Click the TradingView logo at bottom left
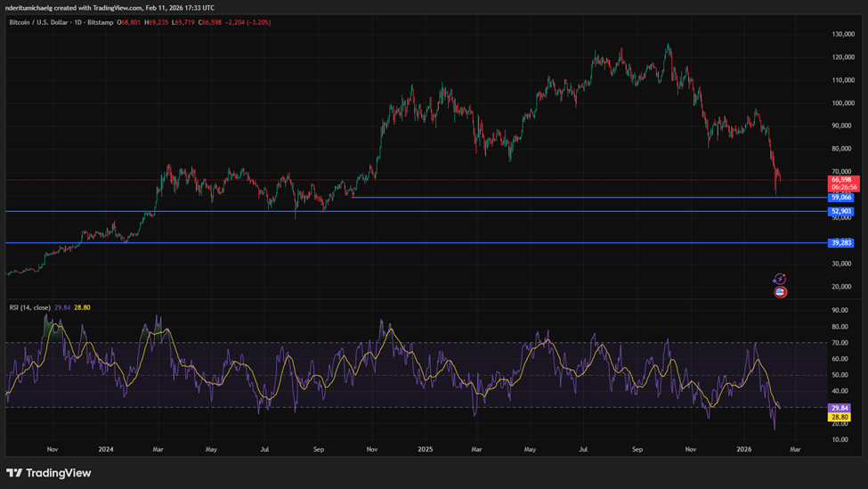Screen dimensions: 868x489 point(49,473)
